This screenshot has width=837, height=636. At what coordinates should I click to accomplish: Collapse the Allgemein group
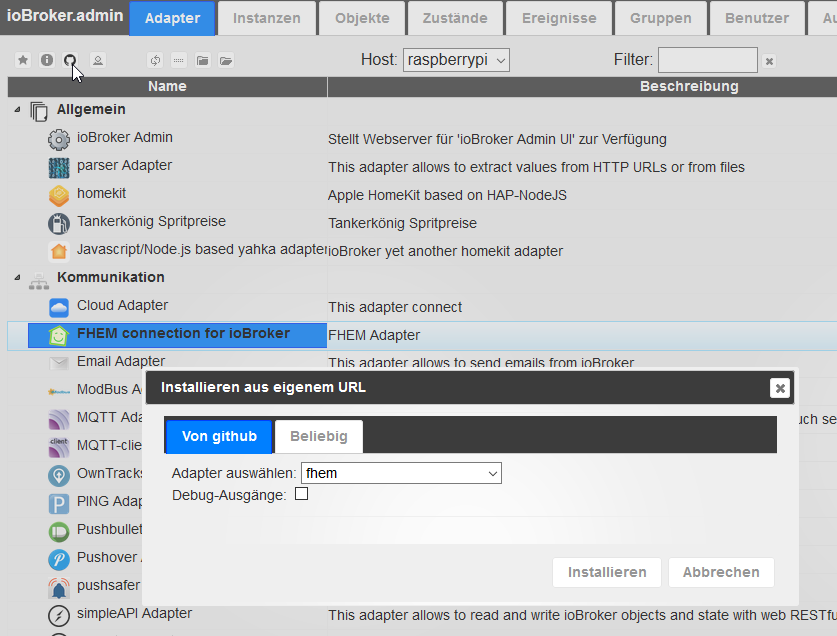17,109
